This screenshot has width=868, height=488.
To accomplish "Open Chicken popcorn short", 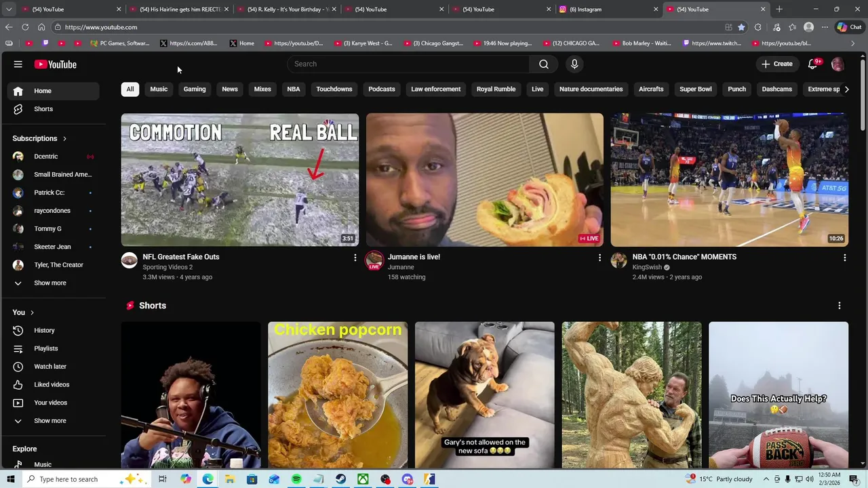I will pyautogui.click(x=338, y=395).
